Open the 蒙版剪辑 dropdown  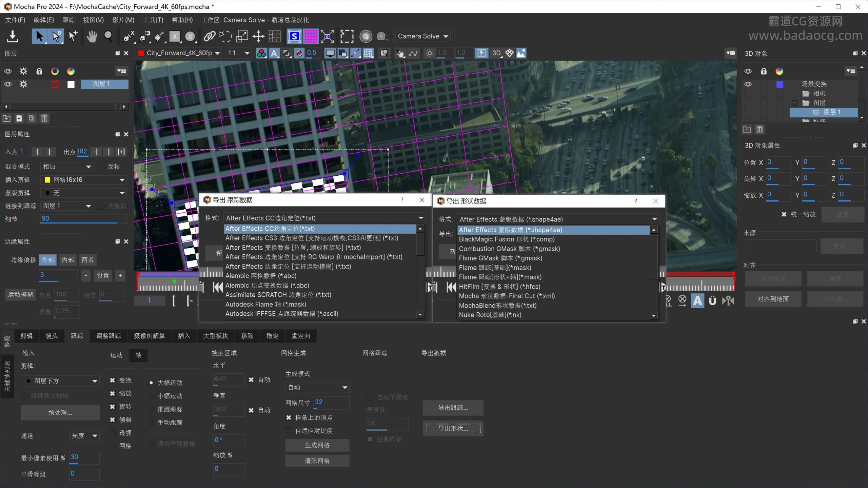(x=83, y=193)
